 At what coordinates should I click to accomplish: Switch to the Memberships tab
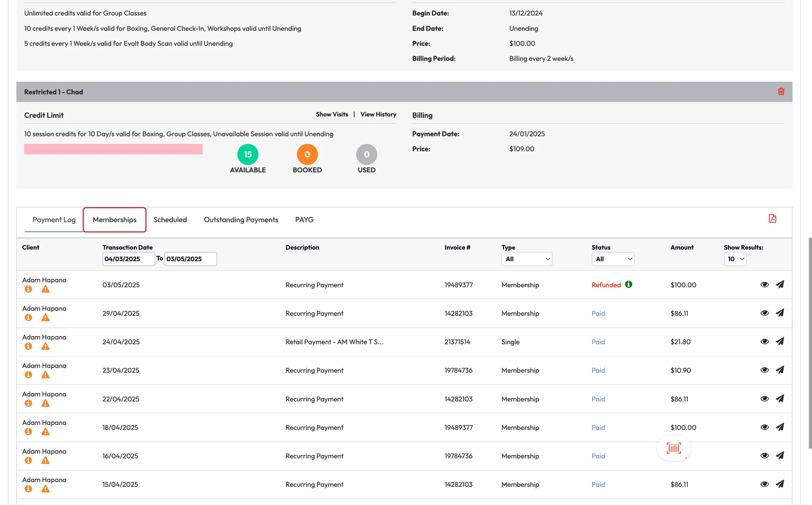pos(115,220)
